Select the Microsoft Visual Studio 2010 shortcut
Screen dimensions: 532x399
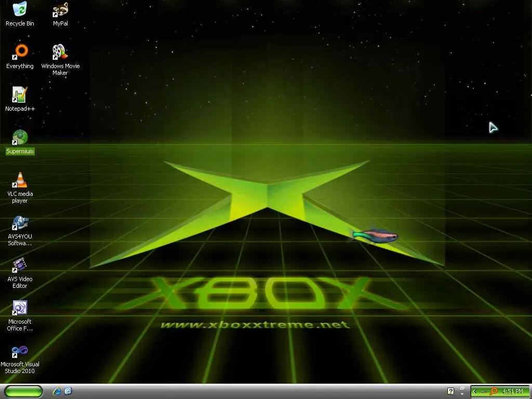[20, 360]
